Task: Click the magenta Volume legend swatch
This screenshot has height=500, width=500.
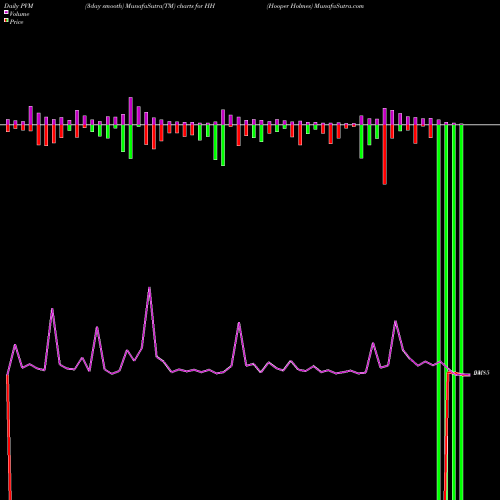Action: [x=6, y=12]
